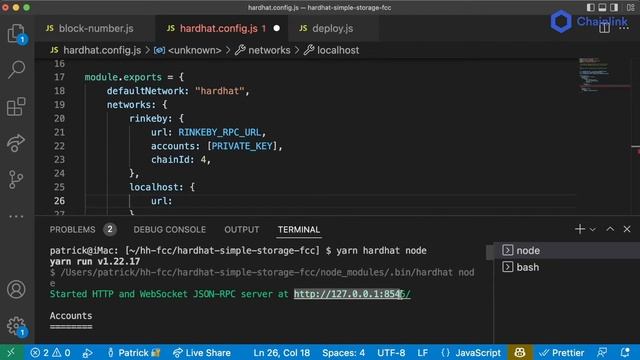Image resolution: width=640 pixels, height=360 pixels.
Task: Toggle panel layout icon in title bar
Action: tap(602, 7)
